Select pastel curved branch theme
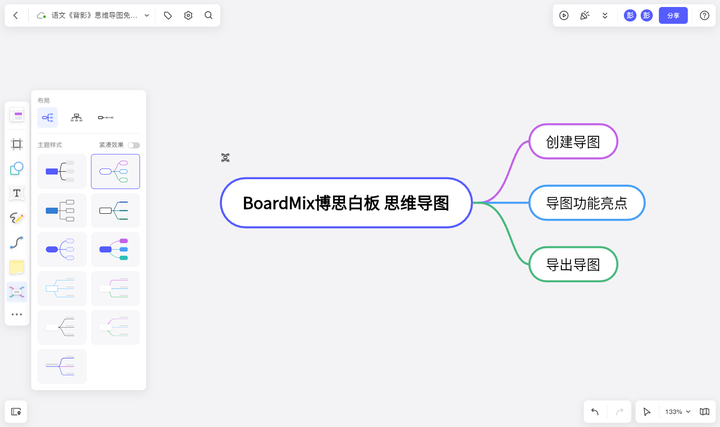 pyautogui.click(x=115, y=327)
